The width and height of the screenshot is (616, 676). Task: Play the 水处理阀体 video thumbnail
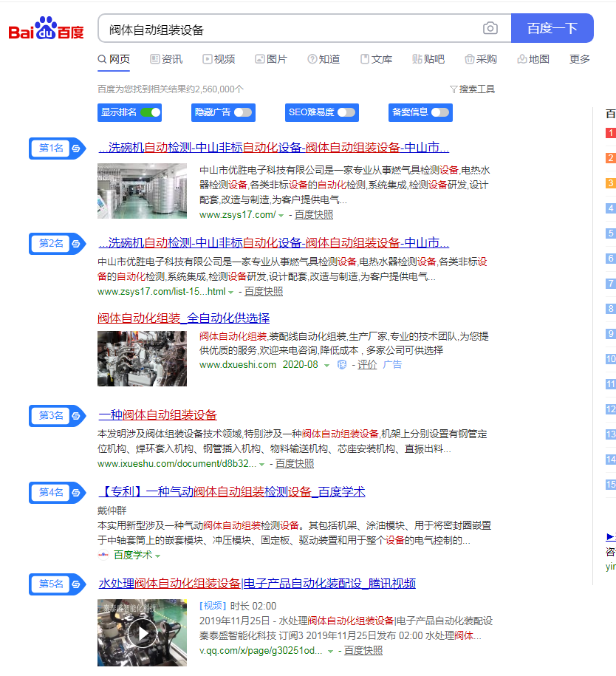click(x=143, y=632)
